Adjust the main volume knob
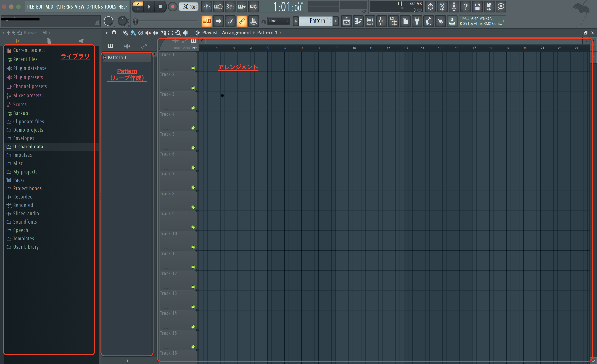 (x=108, y=21)
